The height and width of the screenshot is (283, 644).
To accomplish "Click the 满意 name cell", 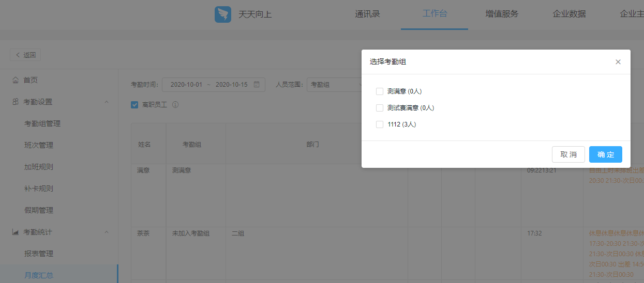I will tap(143, 170).
